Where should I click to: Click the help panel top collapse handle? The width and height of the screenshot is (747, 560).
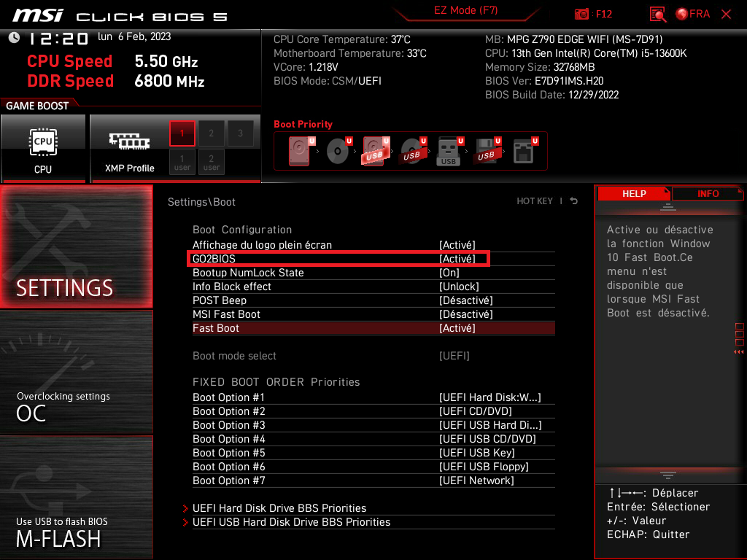(668, 206)
